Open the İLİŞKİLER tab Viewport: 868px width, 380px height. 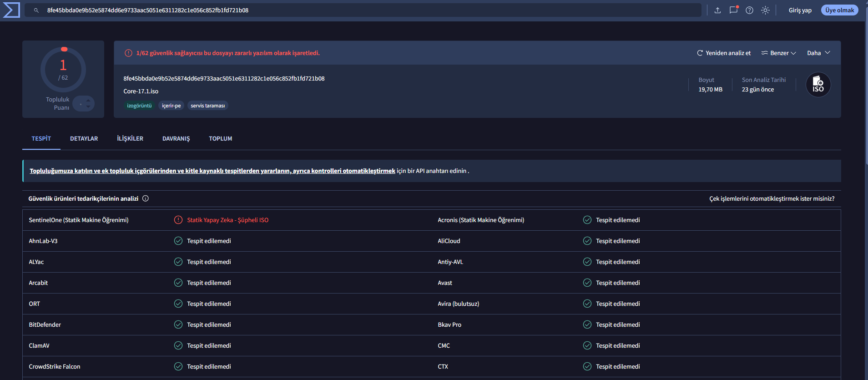tap(130, 138)
